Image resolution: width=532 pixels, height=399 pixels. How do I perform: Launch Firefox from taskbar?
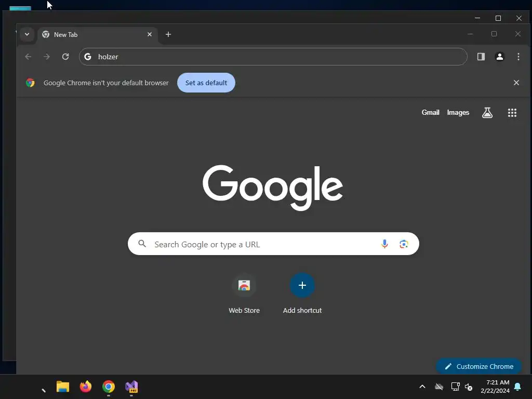coord(86,387)
